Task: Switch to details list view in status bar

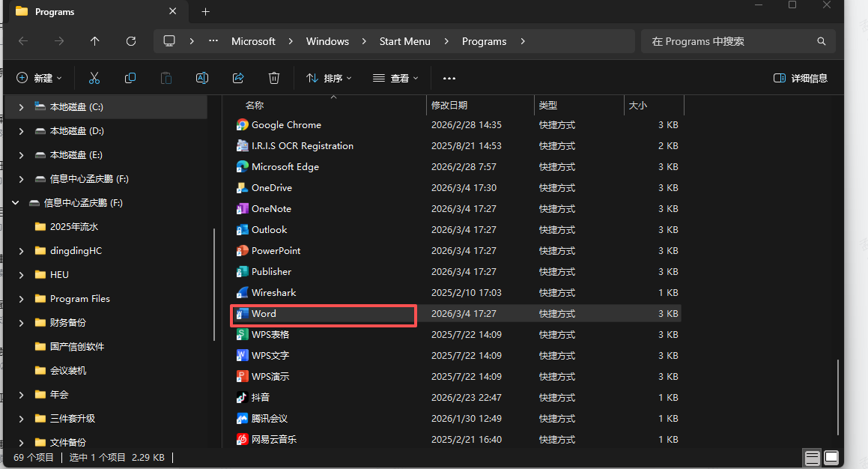Action: (812, 457)
